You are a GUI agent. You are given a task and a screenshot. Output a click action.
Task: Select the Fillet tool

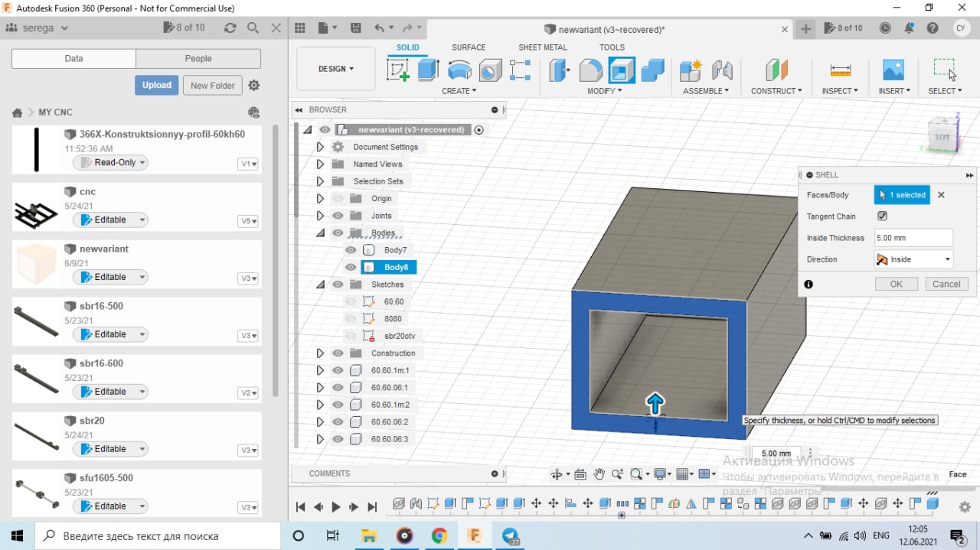tap(590, 70)
